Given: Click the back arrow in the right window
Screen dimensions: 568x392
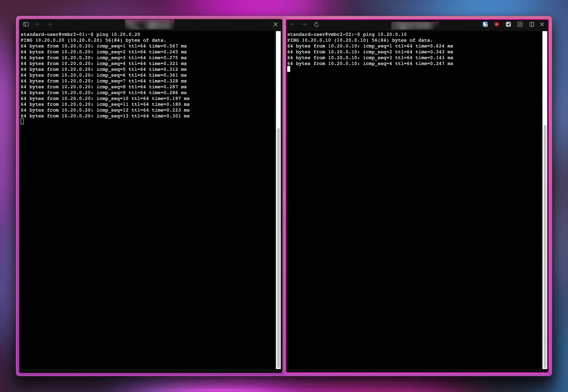Looking at the screenshot, I should click(x=293, y=24).
